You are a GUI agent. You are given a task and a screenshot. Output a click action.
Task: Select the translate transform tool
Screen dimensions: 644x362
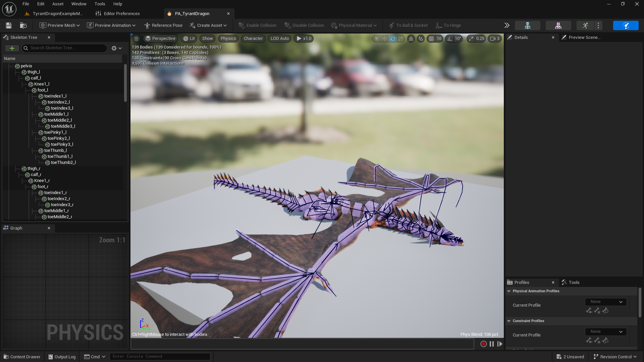(384, 39)
